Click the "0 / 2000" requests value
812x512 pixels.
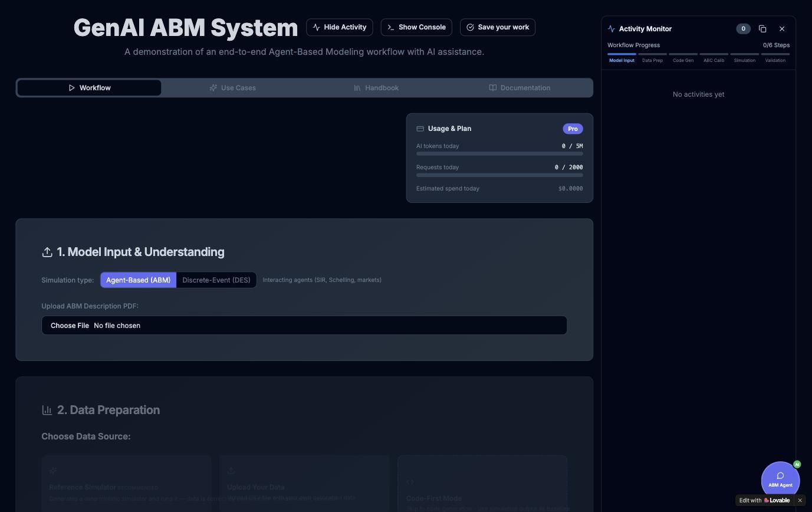[x=568, y=168]
